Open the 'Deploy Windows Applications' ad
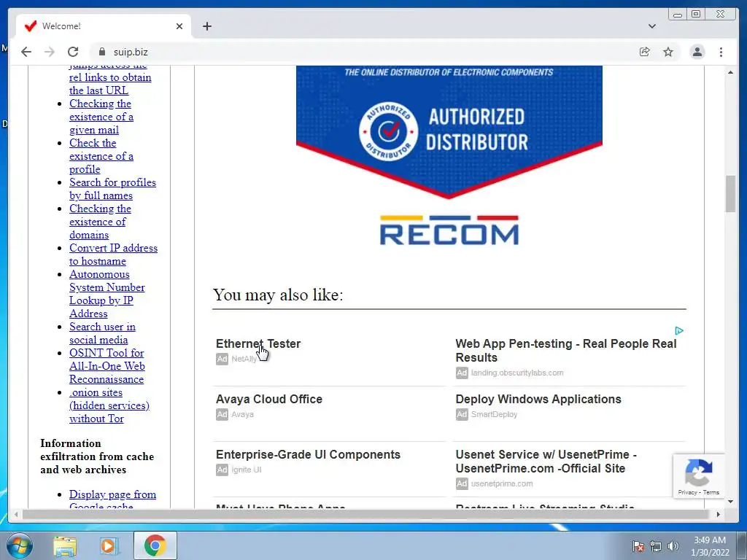This screenshot has height=560, width=747. [538, 399]
